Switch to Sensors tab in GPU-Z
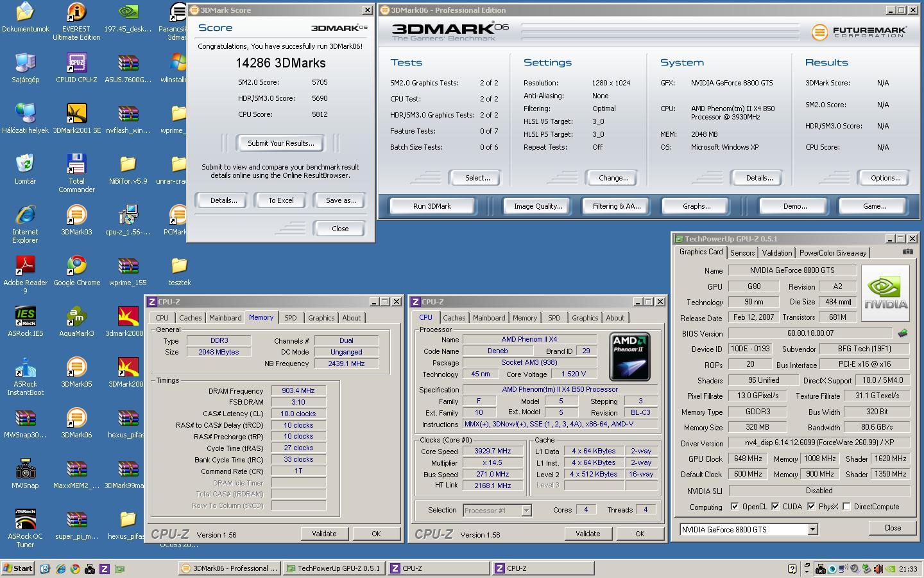The image size is (924, 578). point(742,253)
